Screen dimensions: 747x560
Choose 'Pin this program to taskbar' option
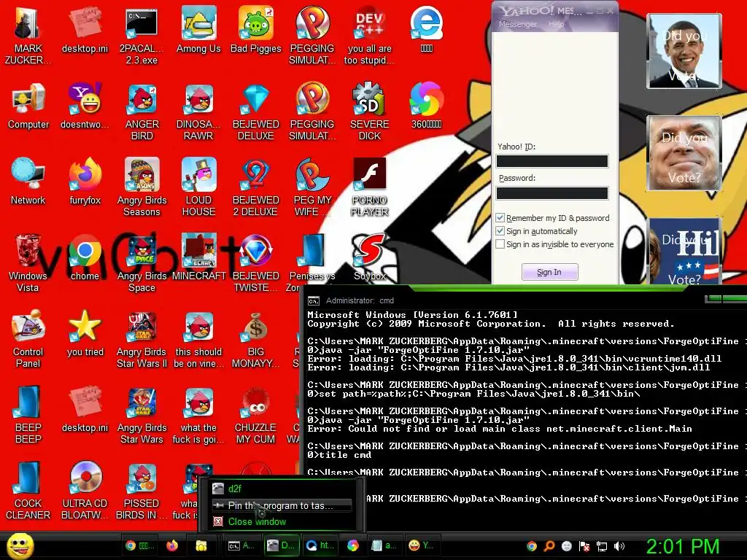[282, 505]
